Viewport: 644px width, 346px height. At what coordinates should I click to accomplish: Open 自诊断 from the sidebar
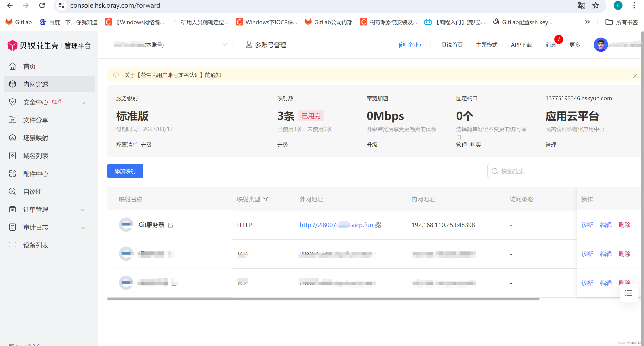point(32,192)
